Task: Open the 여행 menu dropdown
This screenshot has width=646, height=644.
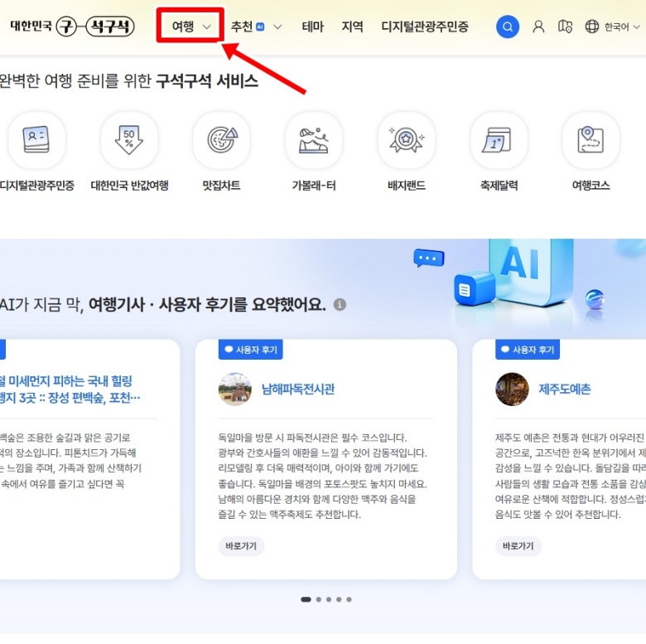Action: pos(190,27)
